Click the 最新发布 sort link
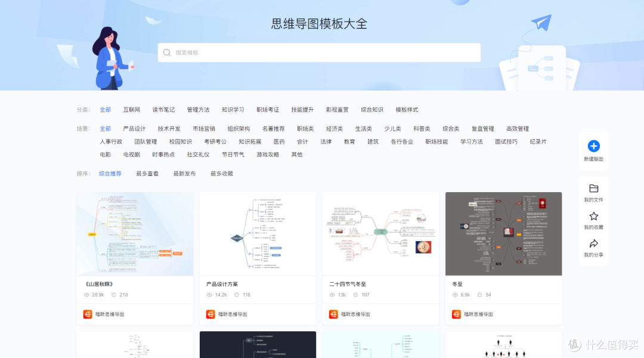644x358 pixels. pos(184,174)
